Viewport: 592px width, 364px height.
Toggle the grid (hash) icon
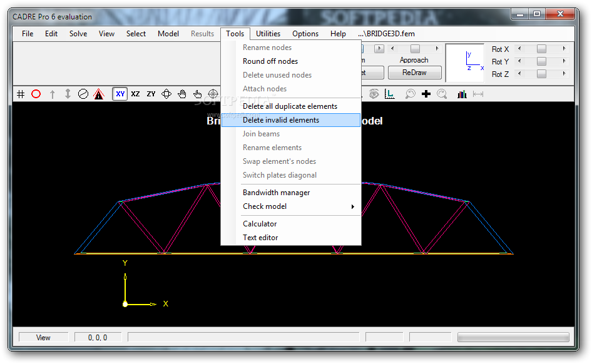21,94
